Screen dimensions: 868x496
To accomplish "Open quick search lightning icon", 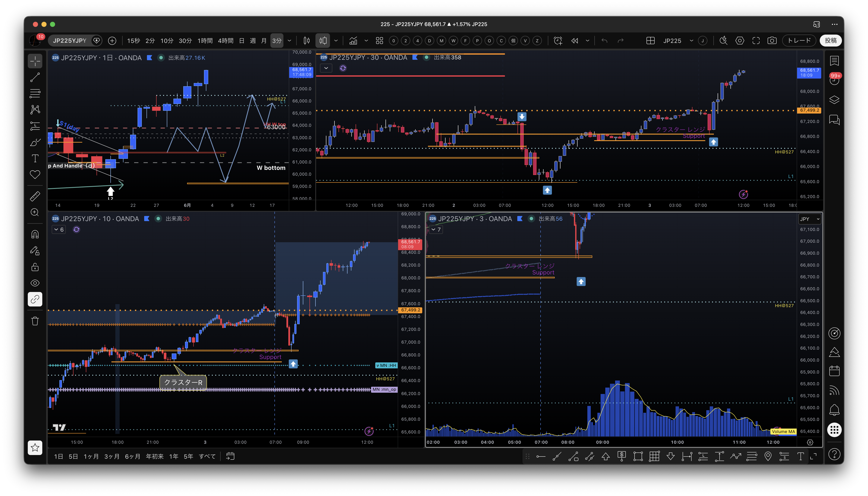I will tap(723, 41).
